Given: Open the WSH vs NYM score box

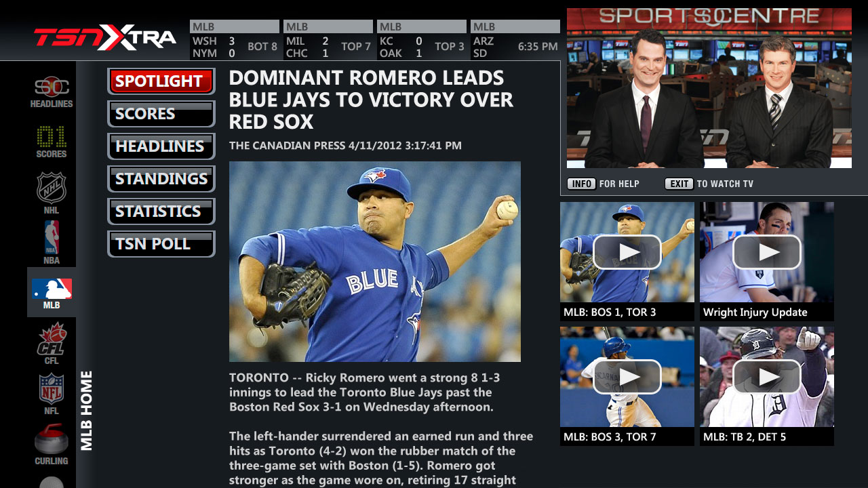Looking at the screenshot, I should coord(235,40).
